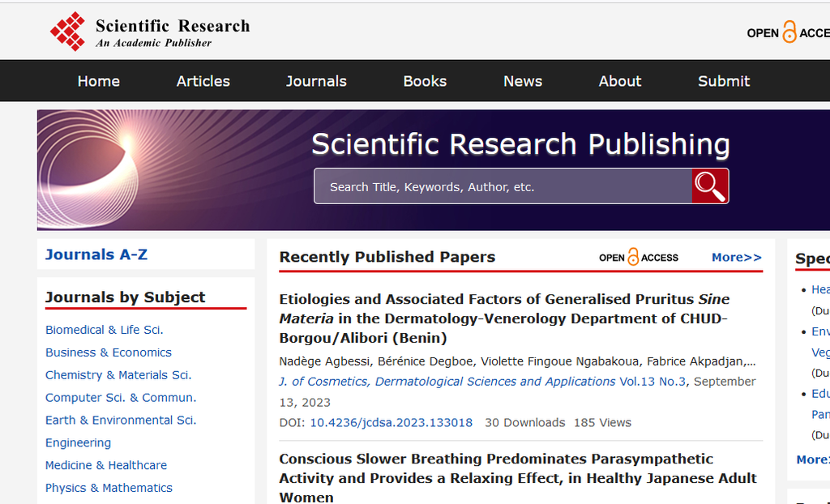Open the About navigation item
The image size is (830, 504).
[620, 81]
